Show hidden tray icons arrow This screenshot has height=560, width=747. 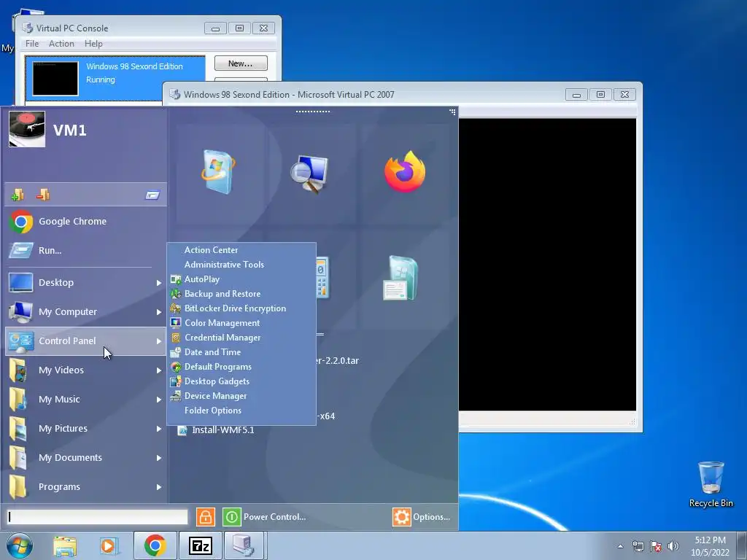click(x=620, y=546)
